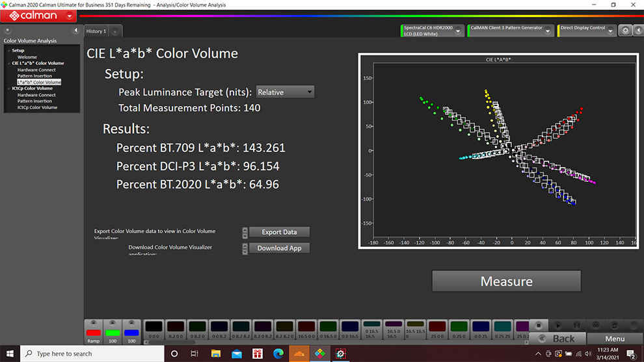Click the left arrow of the swatch strip scrollbar
Image resolution: width=644 pixels, height=362 pixels.
pyautogui.click(x=146, y=342)
